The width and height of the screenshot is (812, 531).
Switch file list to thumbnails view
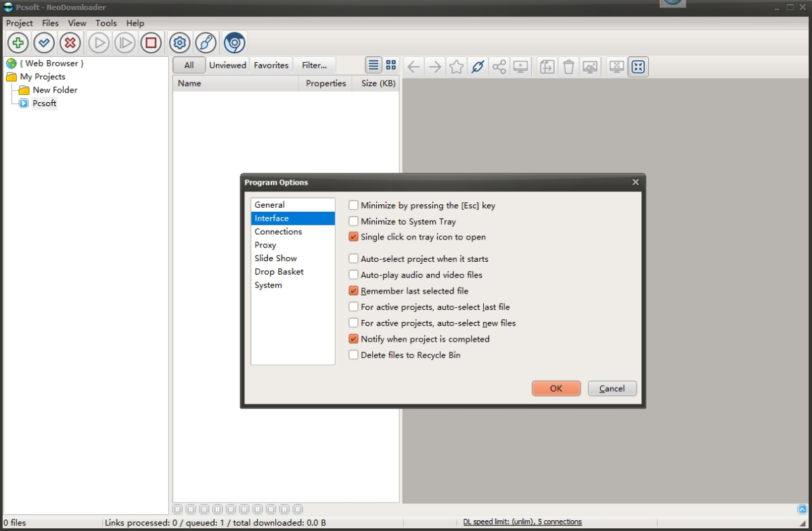[x=391, y=65]
